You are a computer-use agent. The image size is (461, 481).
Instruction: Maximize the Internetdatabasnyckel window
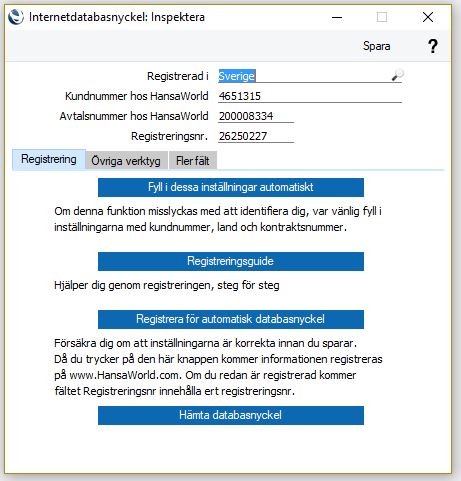(382, 17)
